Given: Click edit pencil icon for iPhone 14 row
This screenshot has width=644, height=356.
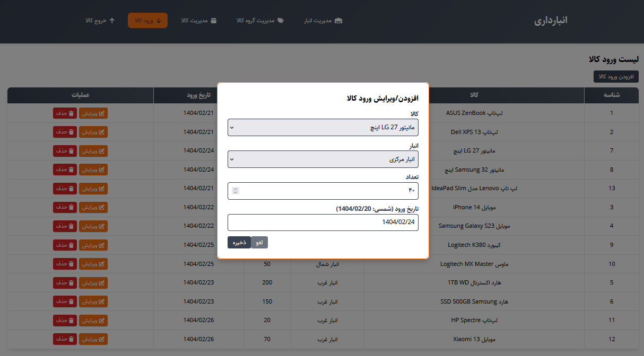Looking at the screenshot, I should point(103,207).
